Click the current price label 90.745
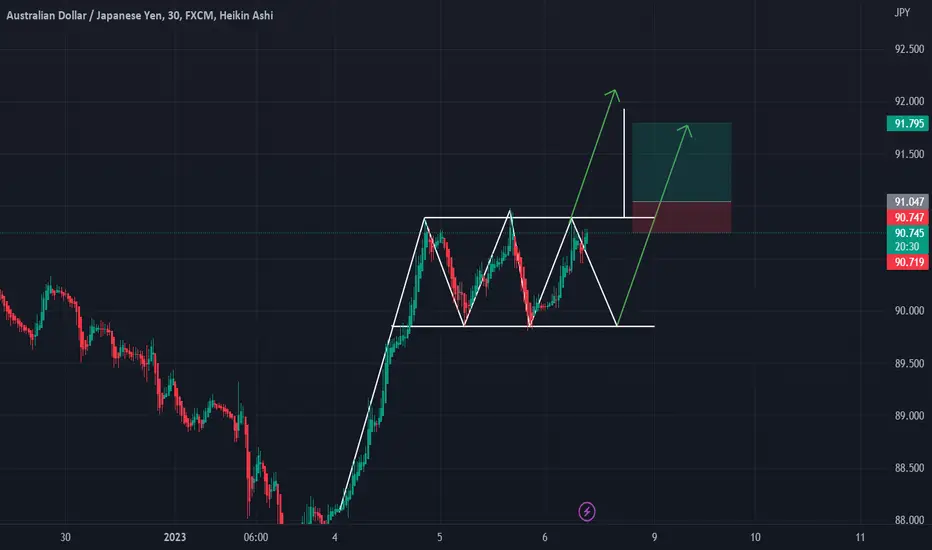 (x=908, y=233)
